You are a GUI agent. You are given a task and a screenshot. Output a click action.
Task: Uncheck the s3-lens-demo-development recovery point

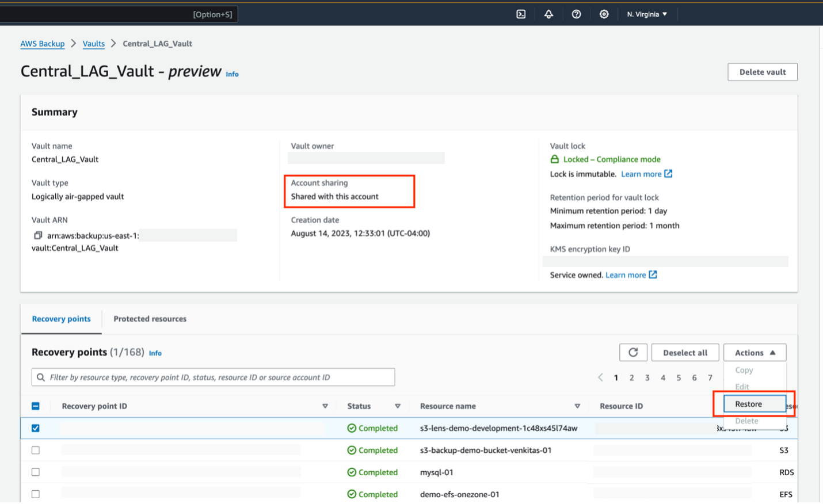coord(36,428)
